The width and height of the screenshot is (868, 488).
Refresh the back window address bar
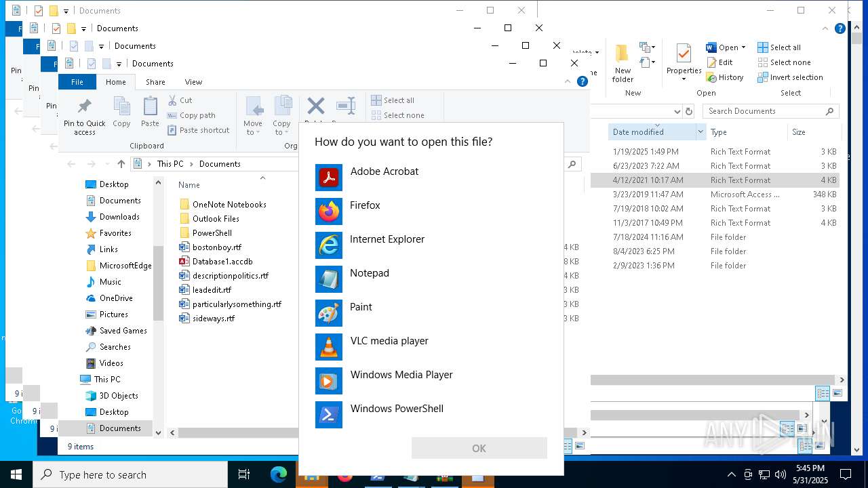pyautogui.click(x=689, y=111)
